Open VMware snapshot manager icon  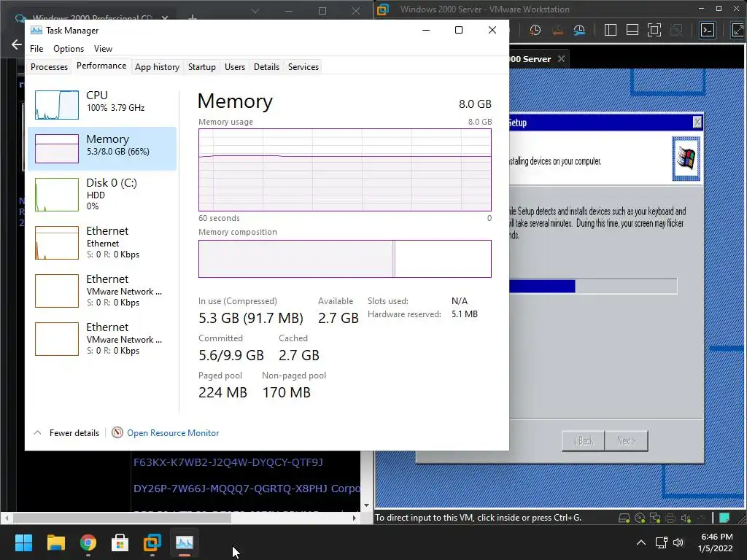tap(579, 31)
